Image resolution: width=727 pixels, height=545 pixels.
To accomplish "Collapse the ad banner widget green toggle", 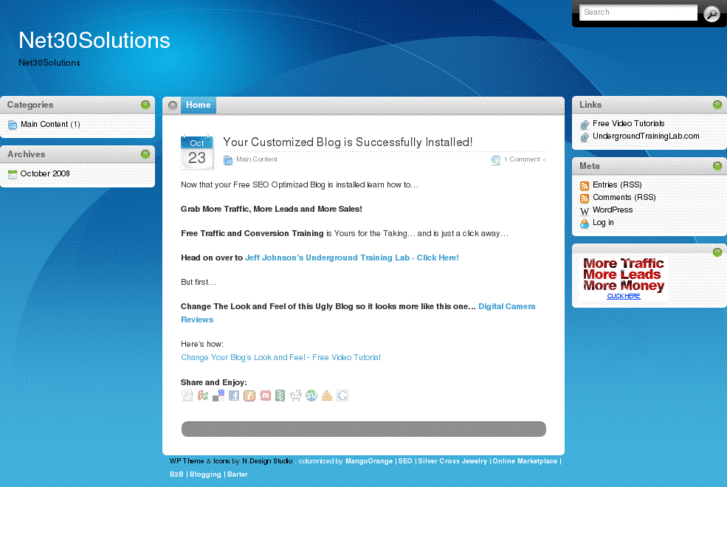I will tap(717, 252).
